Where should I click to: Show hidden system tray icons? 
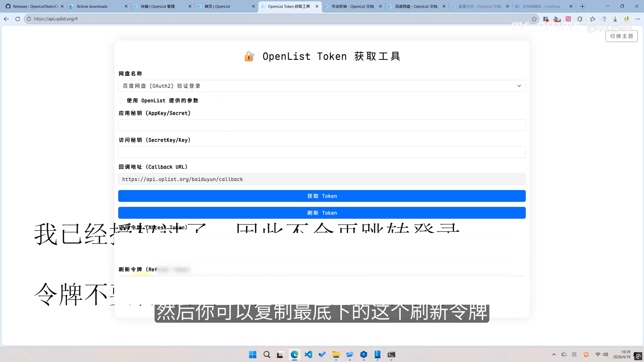[x=554, y=355]
